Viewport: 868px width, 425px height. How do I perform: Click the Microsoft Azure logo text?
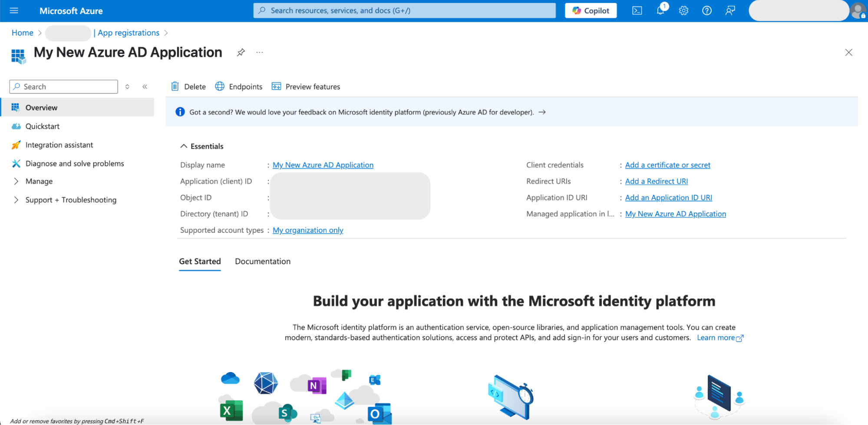pos(71,11)
